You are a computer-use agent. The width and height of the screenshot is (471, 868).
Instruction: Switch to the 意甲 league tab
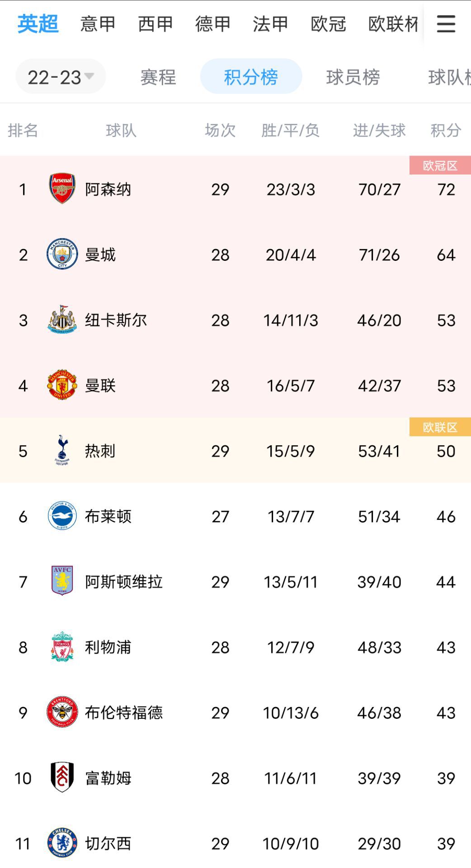(98, 24)
